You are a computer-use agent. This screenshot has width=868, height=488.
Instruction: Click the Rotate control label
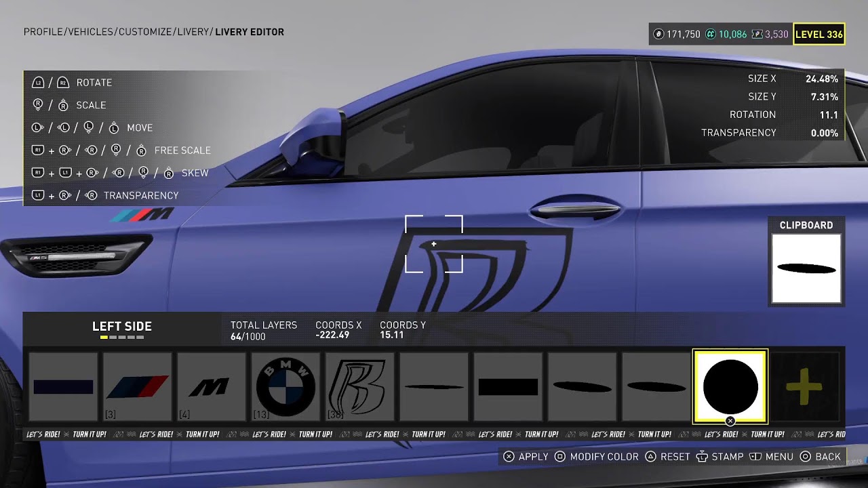coord(94,83)
